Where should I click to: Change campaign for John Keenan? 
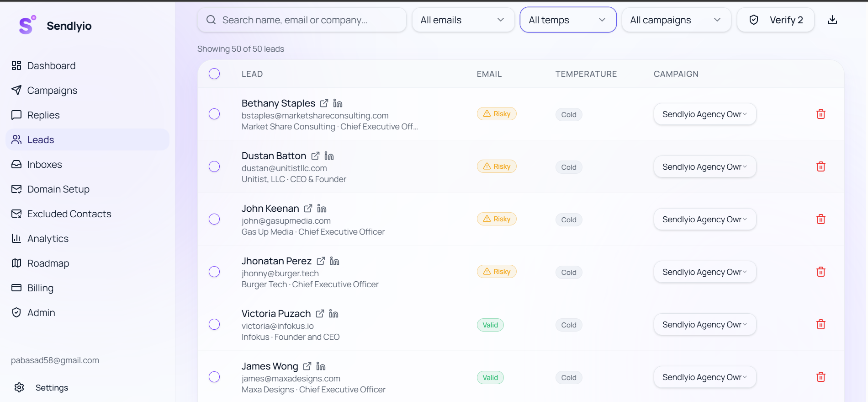click(705, 219)
